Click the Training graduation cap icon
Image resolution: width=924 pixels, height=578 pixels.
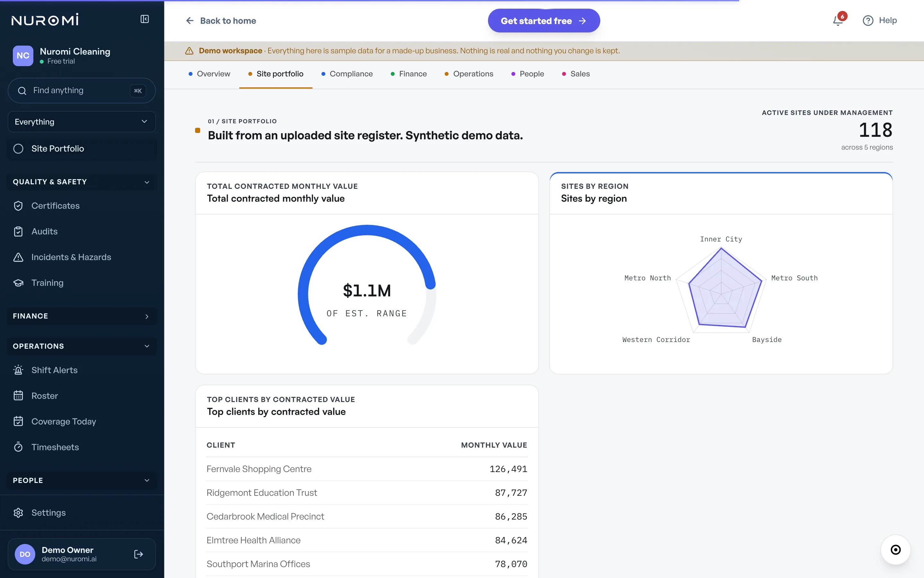[x=18, y=283]
